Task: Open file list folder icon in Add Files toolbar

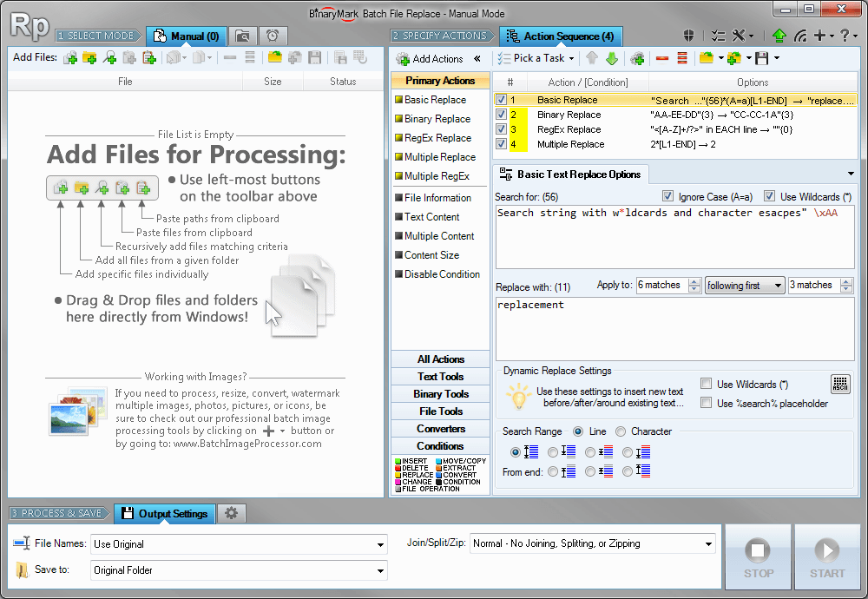Action: pyautogui.click(x=274, y=57)
